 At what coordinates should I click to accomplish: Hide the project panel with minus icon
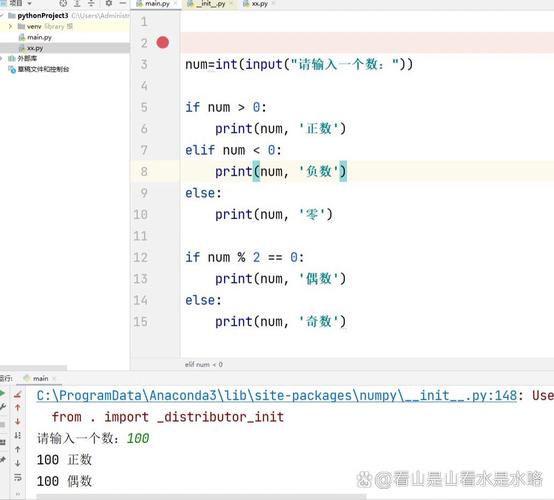click(x=123, y=3)
